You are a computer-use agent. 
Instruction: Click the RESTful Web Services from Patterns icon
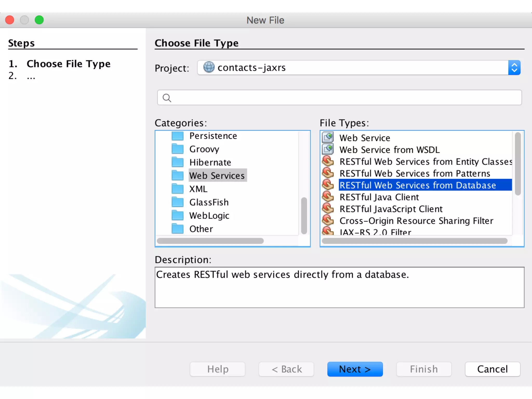pos(328,173)
